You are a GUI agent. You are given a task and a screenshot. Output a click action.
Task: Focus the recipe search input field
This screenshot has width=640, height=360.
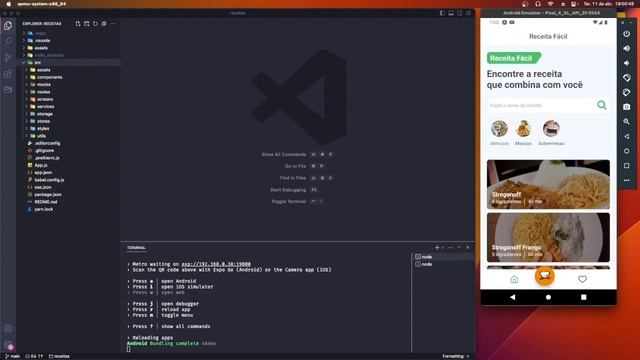[541, 105]
